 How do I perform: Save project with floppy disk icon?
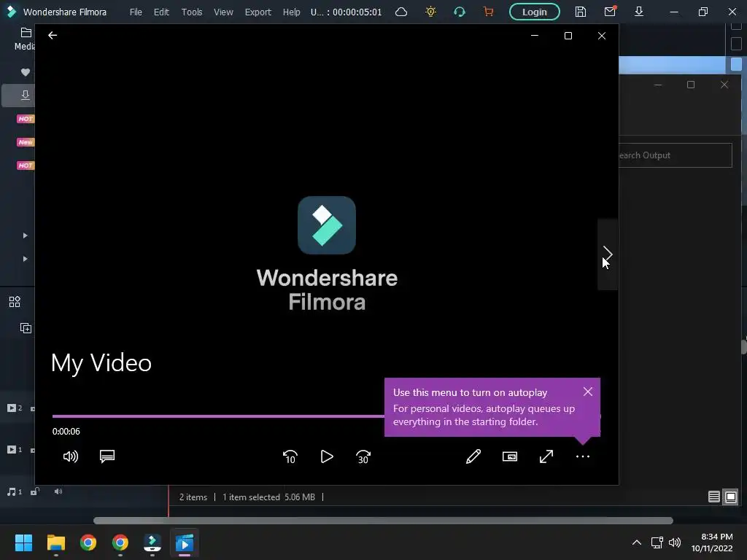point(580,12)
